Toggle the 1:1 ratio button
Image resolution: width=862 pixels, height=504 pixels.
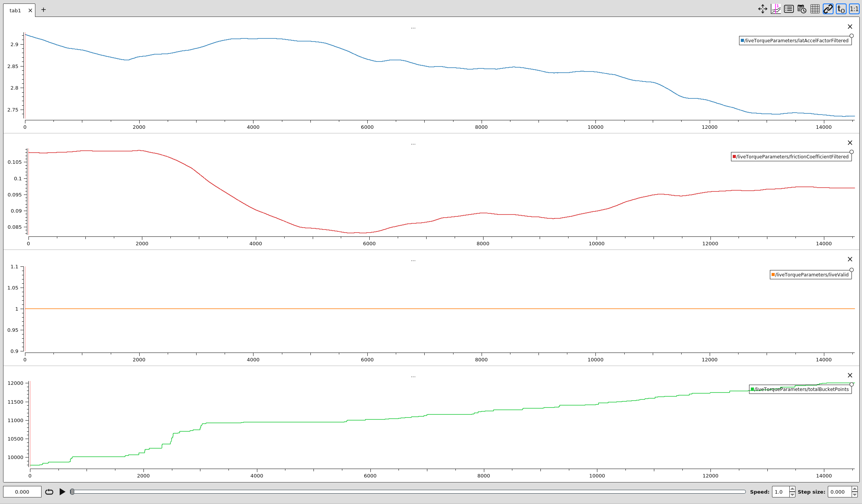tap(854, 9)
